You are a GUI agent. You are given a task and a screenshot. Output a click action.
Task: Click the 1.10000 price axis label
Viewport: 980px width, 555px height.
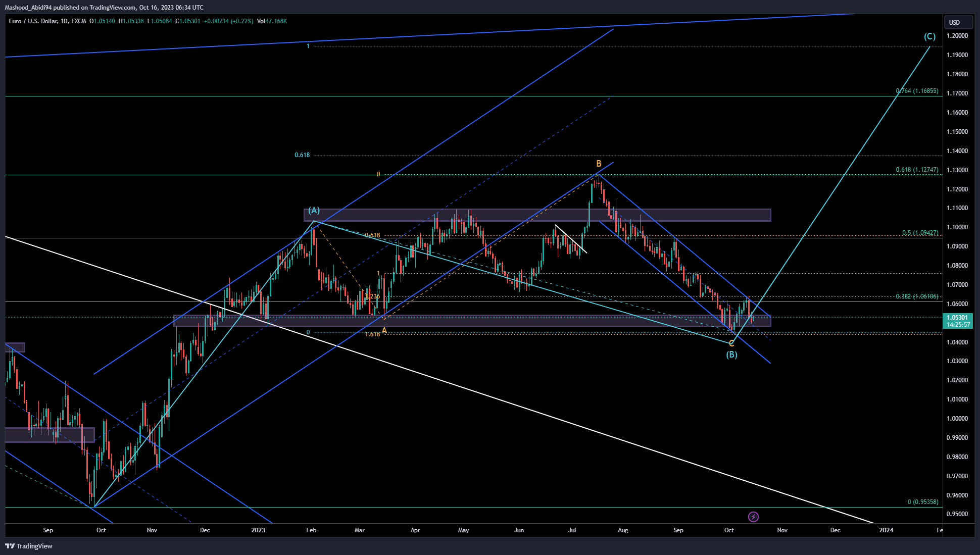[957, 227]
